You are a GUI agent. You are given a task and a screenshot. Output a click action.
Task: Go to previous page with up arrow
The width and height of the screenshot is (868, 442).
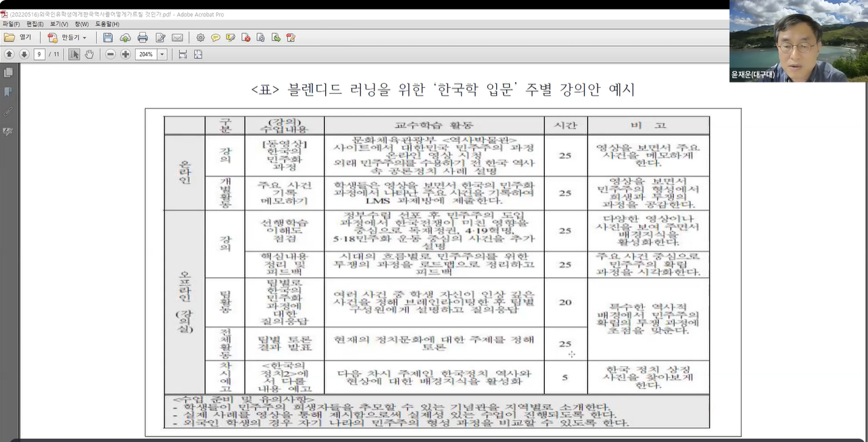9,54
